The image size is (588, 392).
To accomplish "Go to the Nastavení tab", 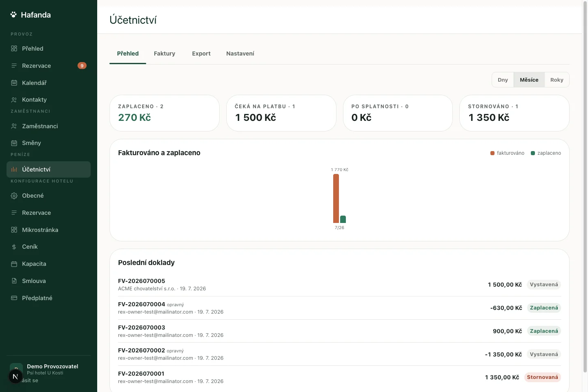I will coord(240,53).
